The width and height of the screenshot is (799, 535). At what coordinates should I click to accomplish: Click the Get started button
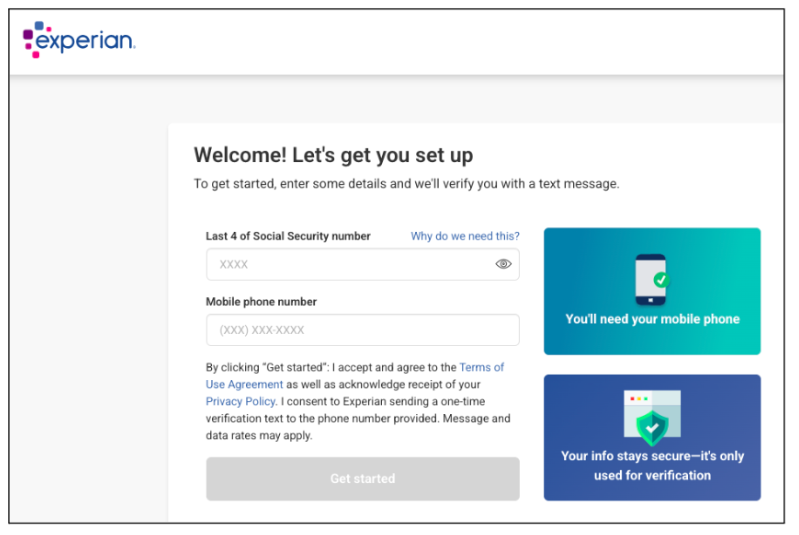coord(362,478)
